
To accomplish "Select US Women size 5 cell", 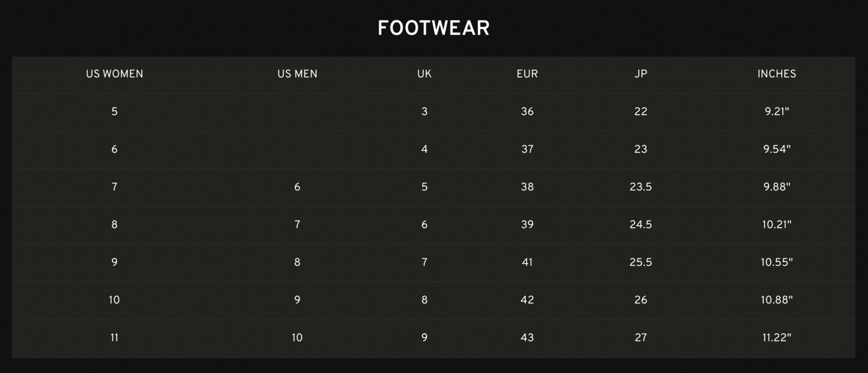I will pyautogui.click(x=115, y=112).
